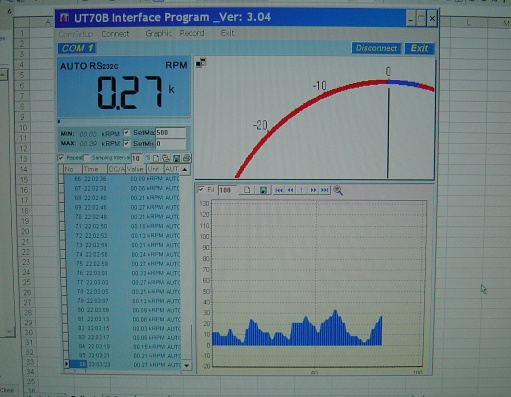Jump to the first graph page
This screenshot has width=511, height=397.
coord(279,190)
